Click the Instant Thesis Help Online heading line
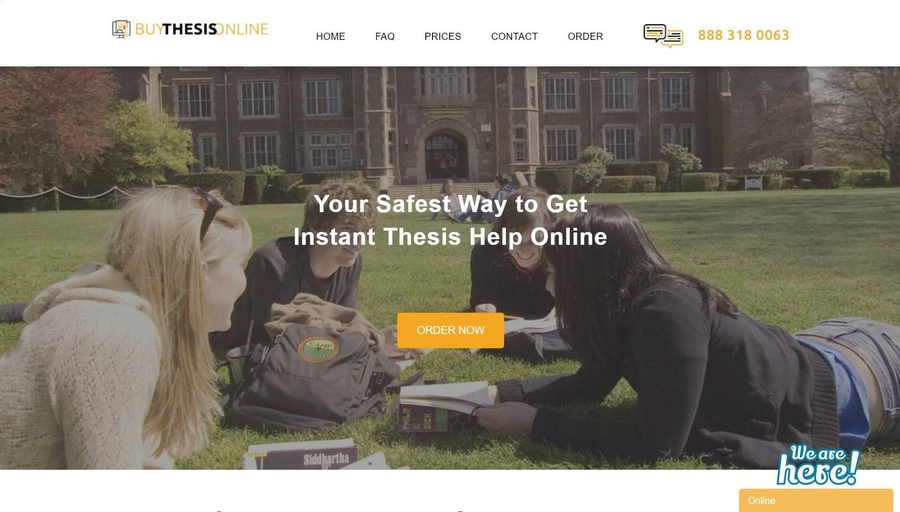This screenshot has width=900, height=512. pyautogui.click(x=451, y=236)
